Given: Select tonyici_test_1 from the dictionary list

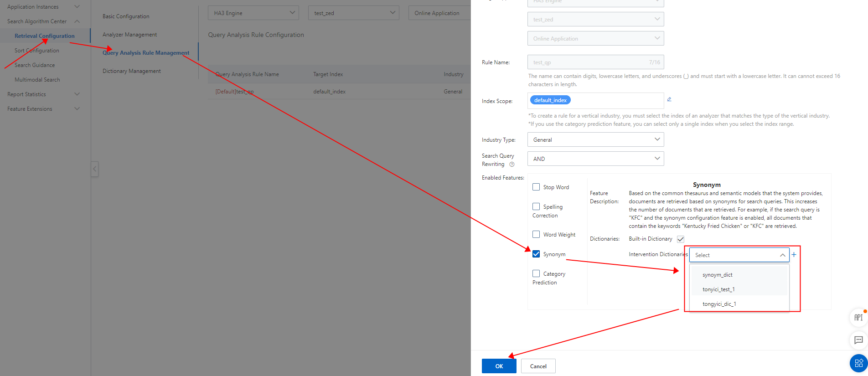Looking at the screenshot, I should pyautogui.click(x=739, y=289).
